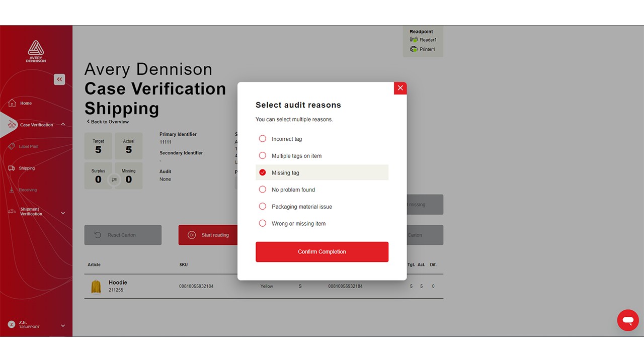
Task: Click the Start reading play icon
Action: click(x=192, y=235)
